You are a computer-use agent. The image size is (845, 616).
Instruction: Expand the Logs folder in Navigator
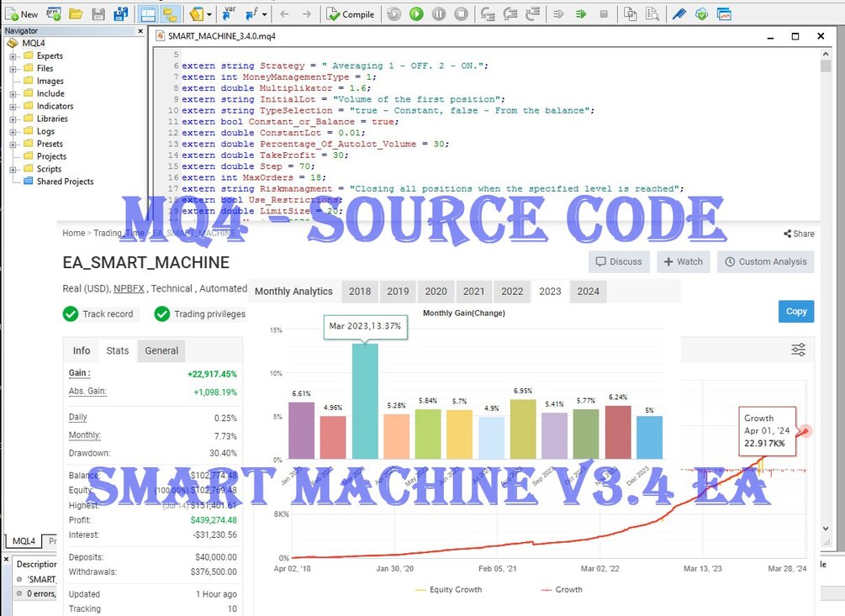13,131
